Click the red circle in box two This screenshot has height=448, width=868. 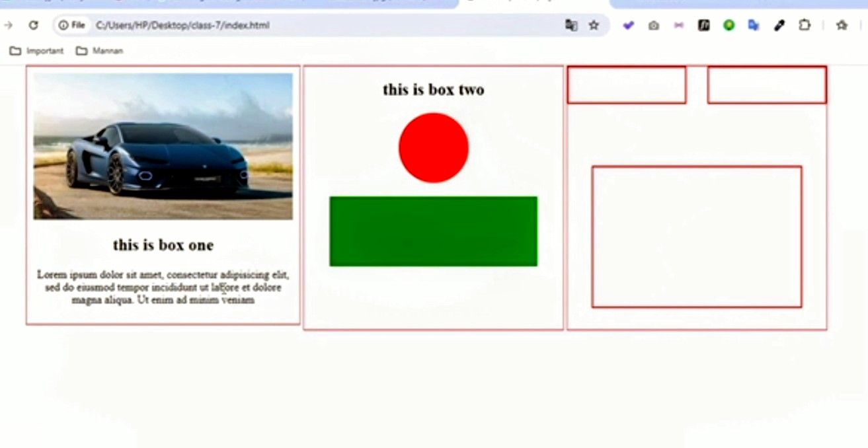pyautogui.click(x=434, y=147)
